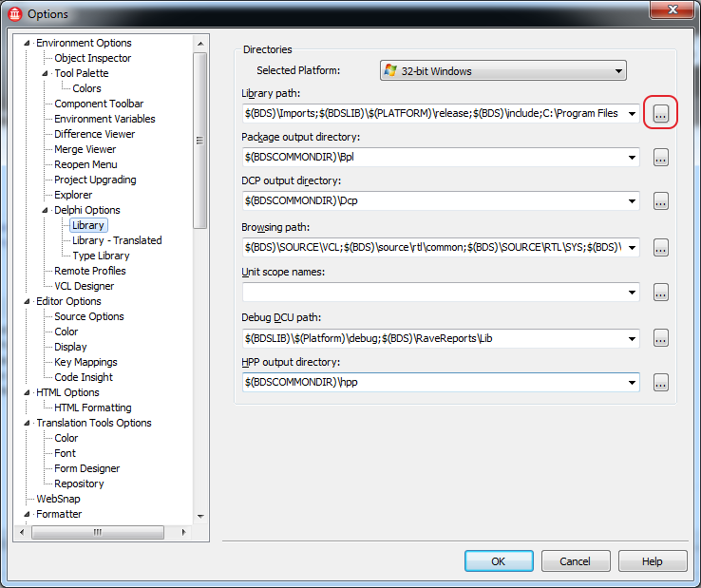Screen dimensions: 701x588
Task: Select Repository tree item
Action: [x=79, y=484]
